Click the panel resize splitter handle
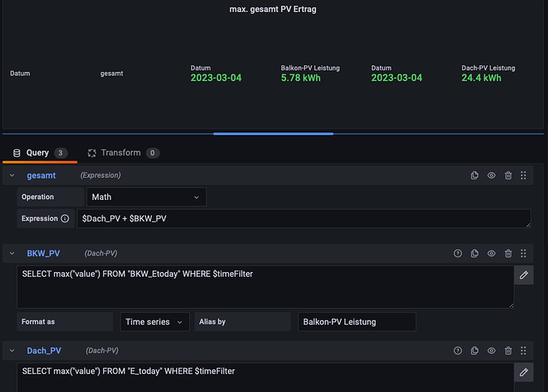Viewport: 548px width, 392px height. pyautogui.click(x=273, y=133)
